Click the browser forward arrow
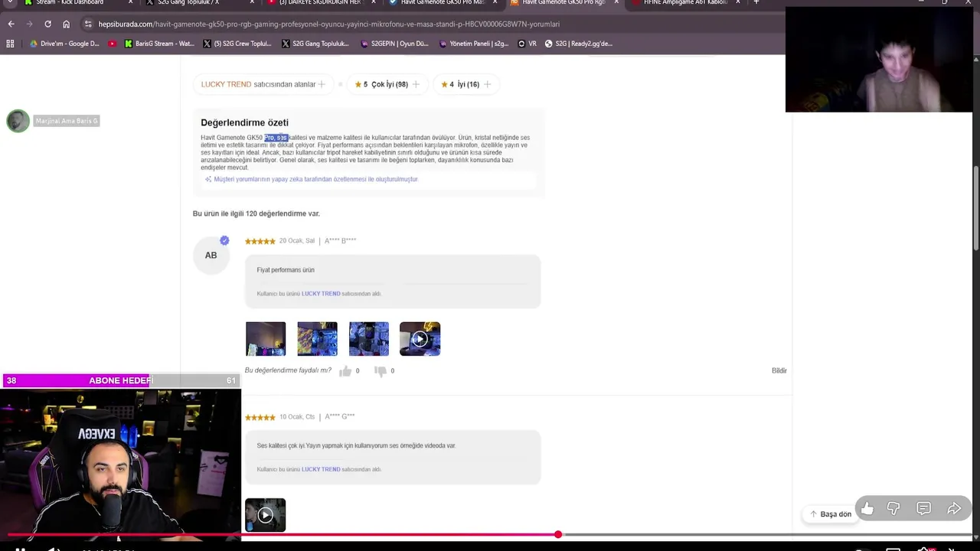Image resolution: width=980 pixels, height=551 pixels. (x=29, y=24)
